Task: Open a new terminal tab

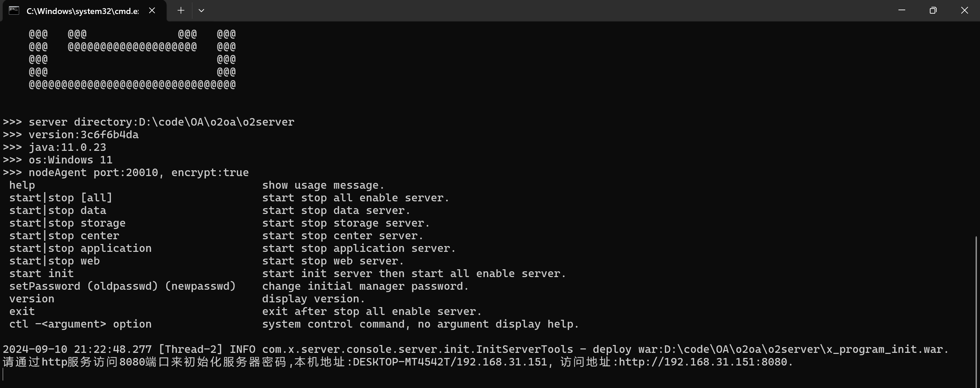Action: coord(181,11)
